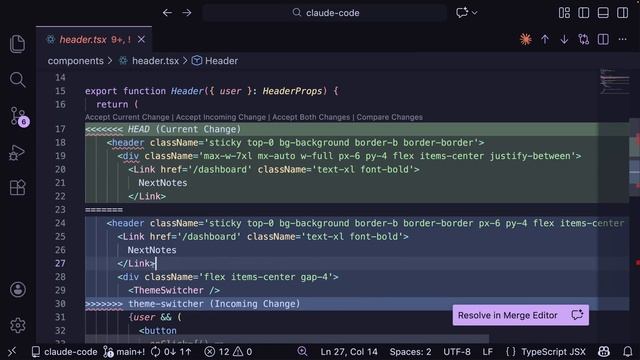Click NextNotes text on line 21
The width and height of the screenshot is (640, 360).
point(162,183)
